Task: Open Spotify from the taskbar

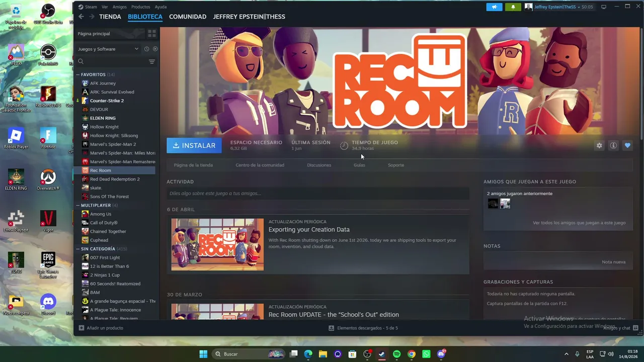Action: (x=396, y=354)
